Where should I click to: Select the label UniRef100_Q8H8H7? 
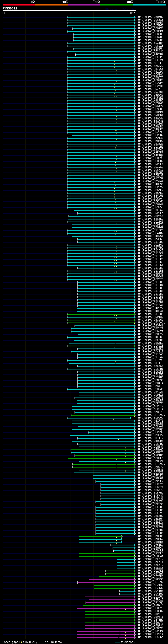coord(151,611)
